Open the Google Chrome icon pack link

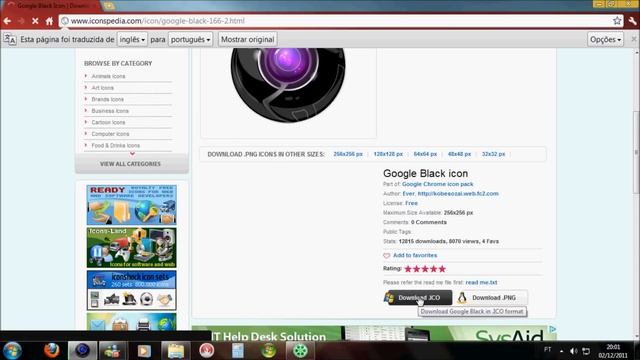point(438,184)
